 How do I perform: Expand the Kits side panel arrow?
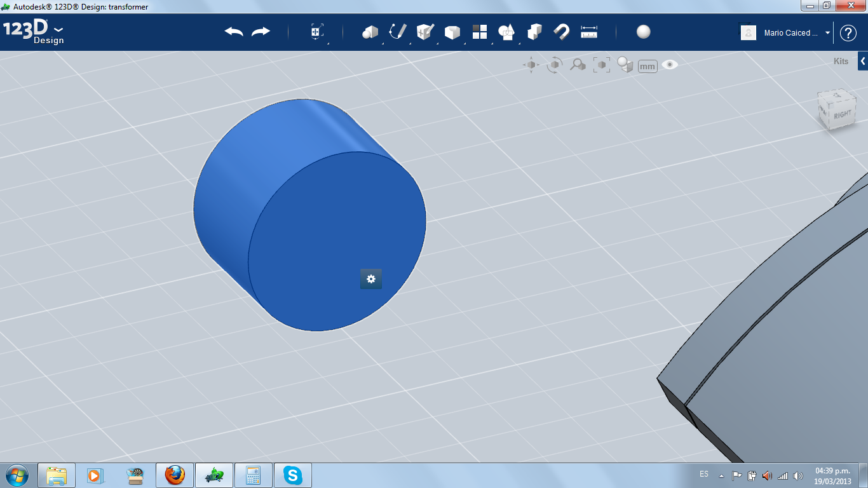(863, 61)
